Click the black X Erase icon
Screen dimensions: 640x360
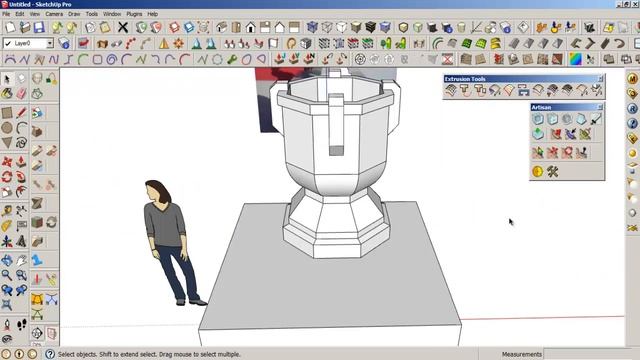coord(123,27)
